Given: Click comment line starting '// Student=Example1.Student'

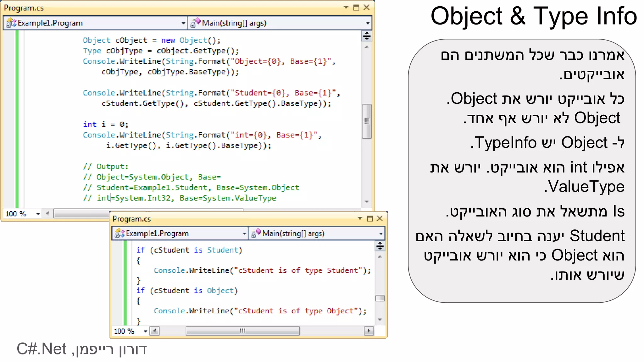Looking at the screenshot, I should coord(191,188).
